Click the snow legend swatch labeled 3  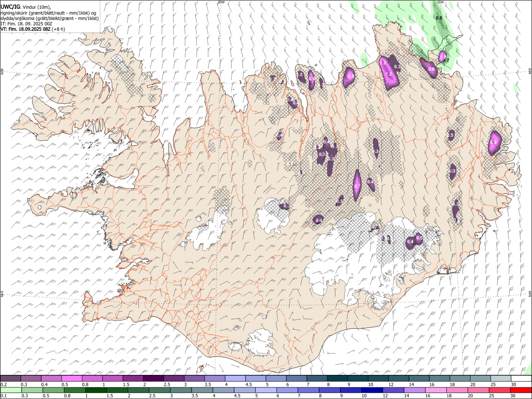coord(194,378)
